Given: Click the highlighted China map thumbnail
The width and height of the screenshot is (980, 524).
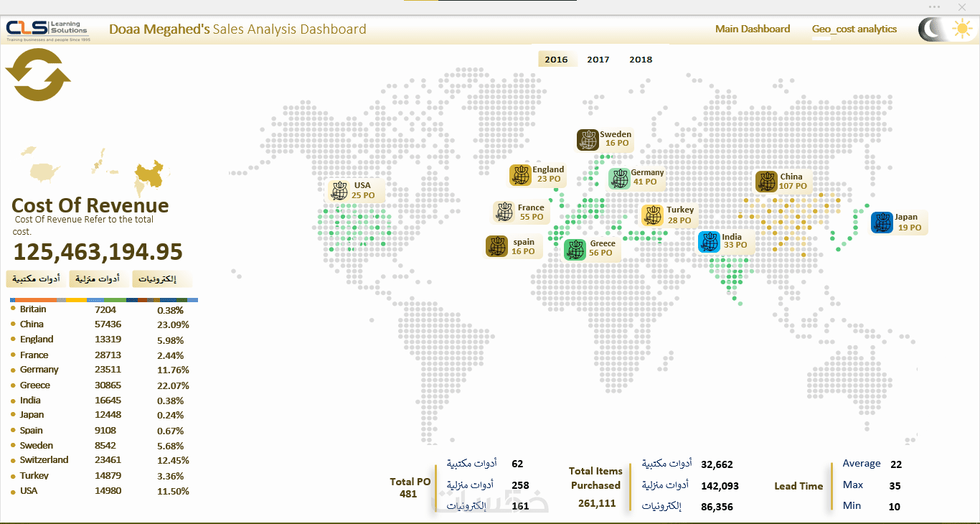Looking at the screenshot, I should (x=151, y=173).
